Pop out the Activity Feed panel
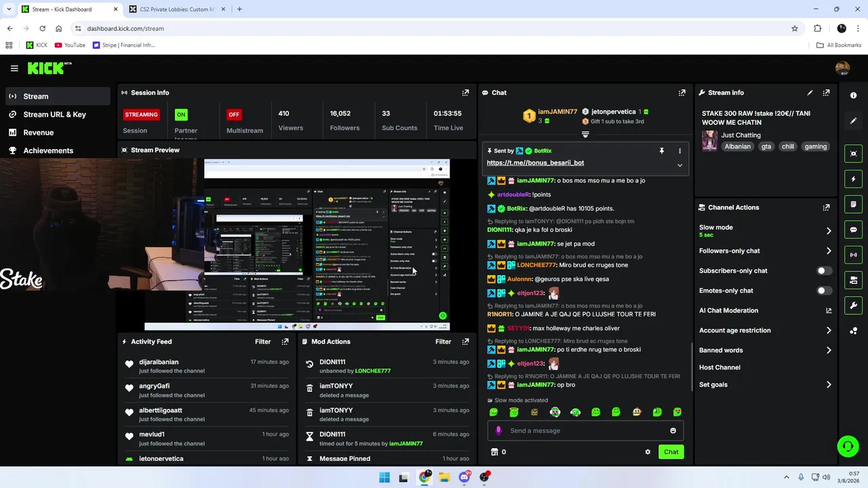 tap(285, 342)
